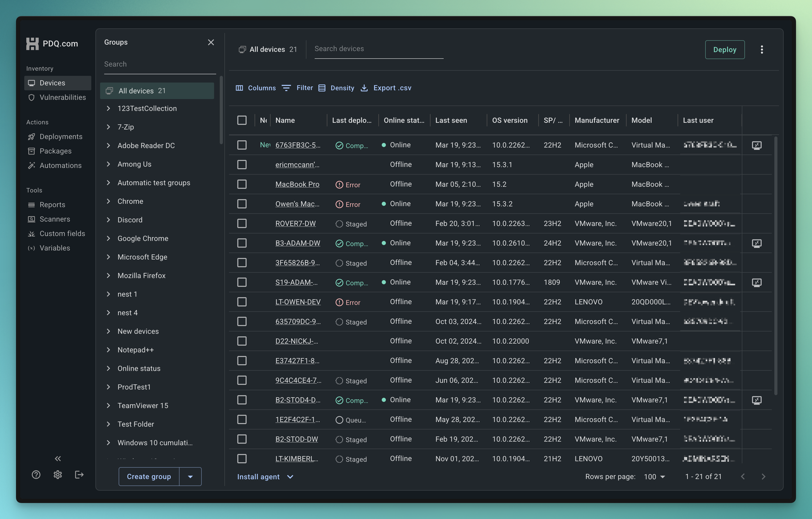Select All devices in Groups list
This screenshot has height=519, width=812.
tap(157, 91)
